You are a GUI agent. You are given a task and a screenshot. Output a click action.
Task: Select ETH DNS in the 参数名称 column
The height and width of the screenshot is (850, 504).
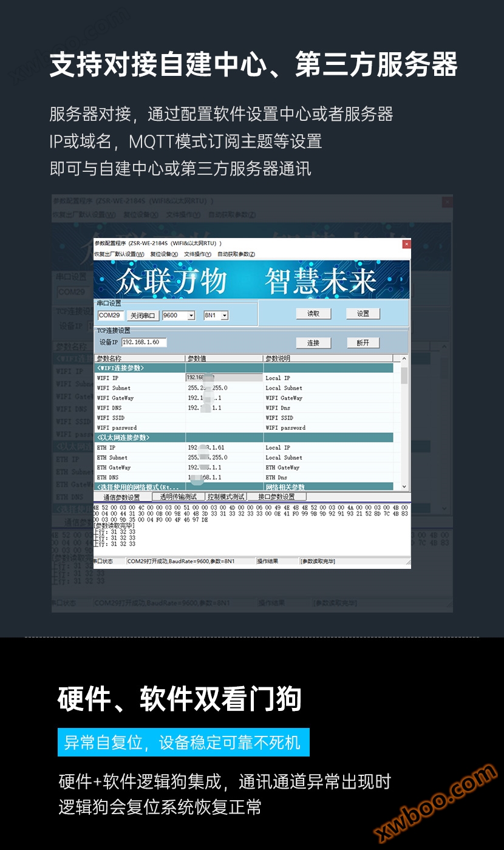tap(107, 477)
